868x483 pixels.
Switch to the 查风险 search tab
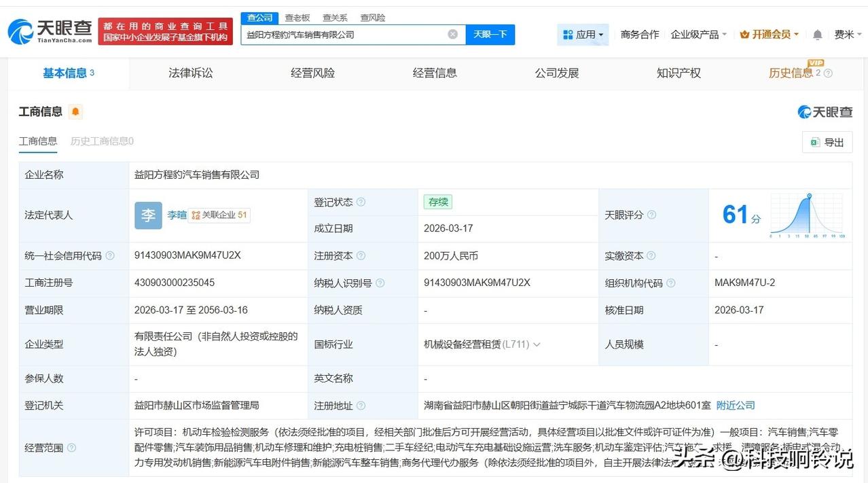tap(372, 18)
